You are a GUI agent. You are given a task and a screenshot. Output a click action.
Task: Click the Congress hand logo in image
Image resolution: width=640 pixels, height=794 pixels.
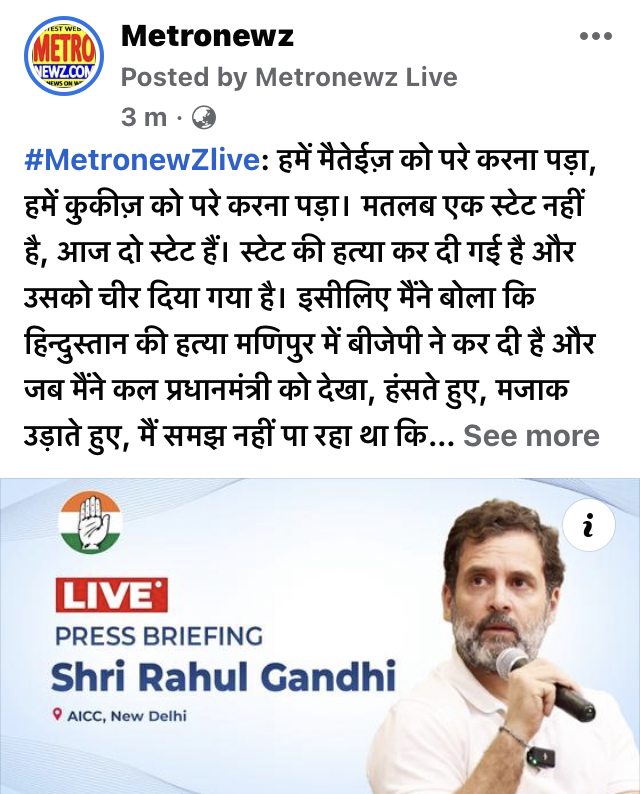[91, 522]
